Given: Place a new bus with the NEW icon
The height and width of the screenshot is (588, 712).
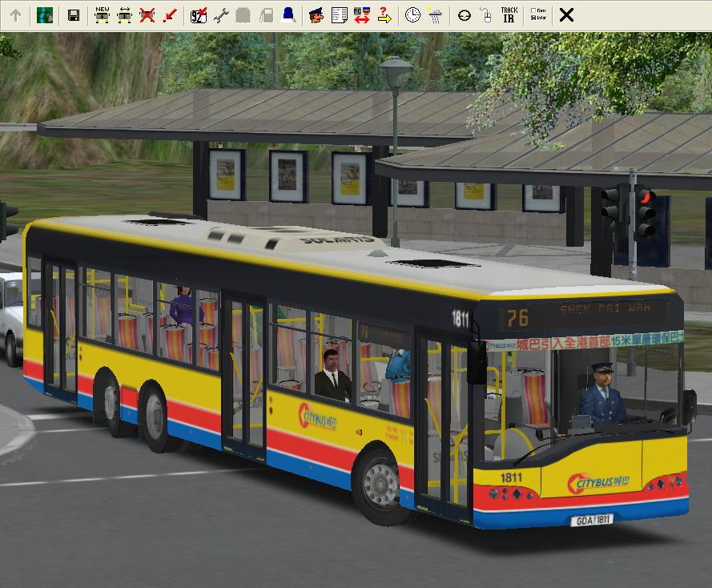Looking at the screenshot, I should coord(102,15).
